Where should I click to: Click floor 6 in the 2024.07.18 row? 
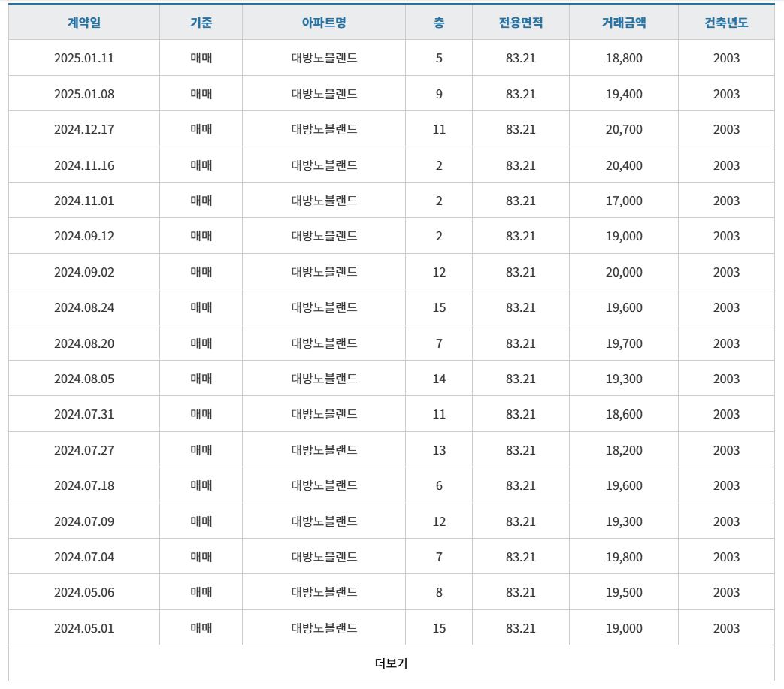point(439,485)
